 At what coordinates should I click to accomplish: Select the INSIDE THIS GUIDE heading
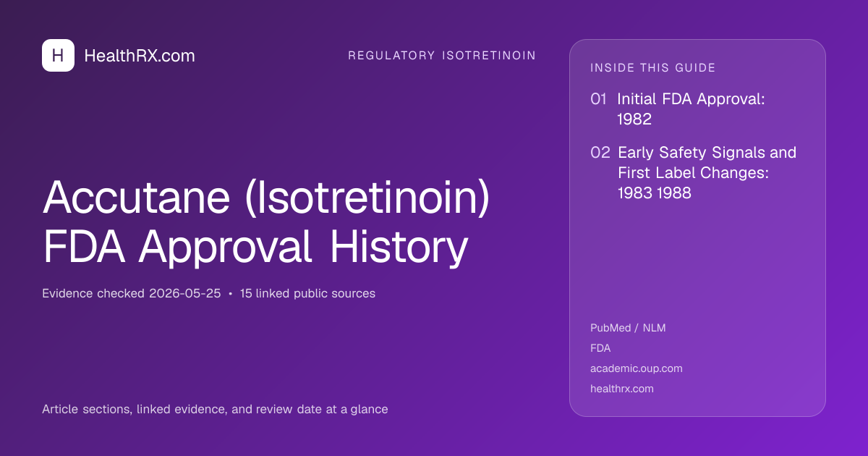click(653, 68)
